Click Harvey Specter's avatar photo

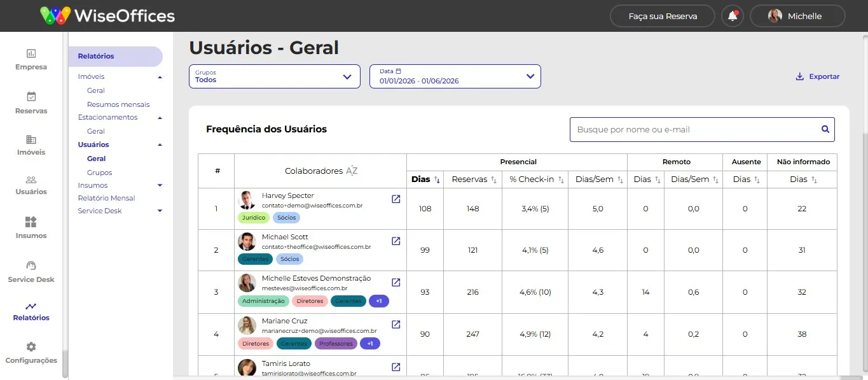(x=247, y=200)
